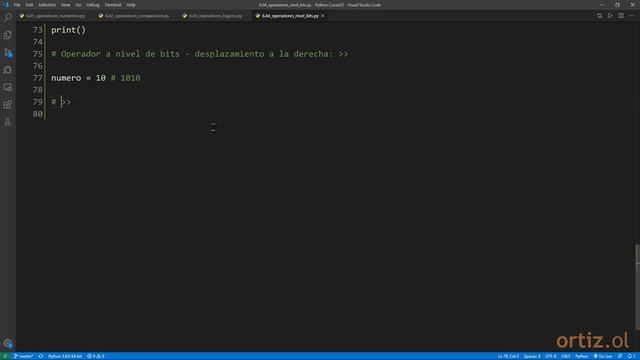640x360 pixels.
Task: Click the feedback icon in status bar
Action: (620, 356)
